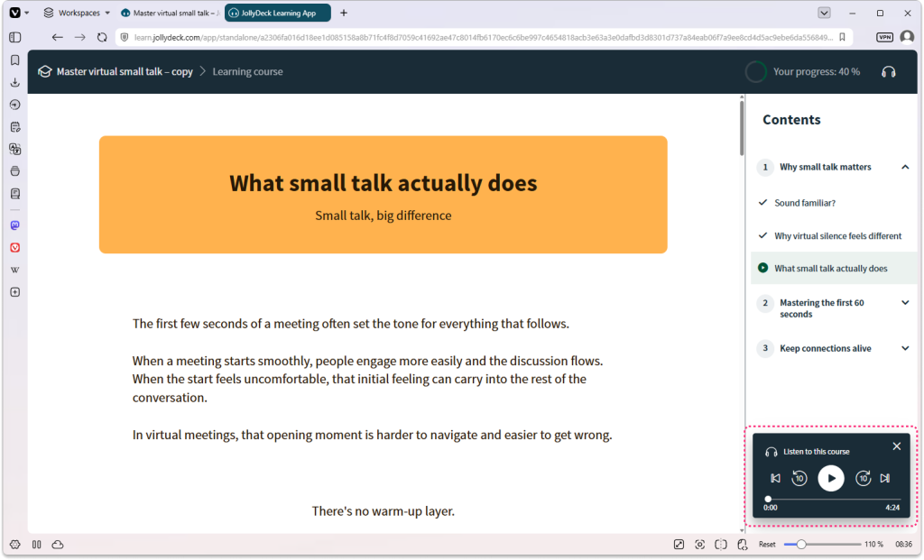Click the Your progress 40 % indicator
This screenshot has height=560, width=924.
click(802, 72)
